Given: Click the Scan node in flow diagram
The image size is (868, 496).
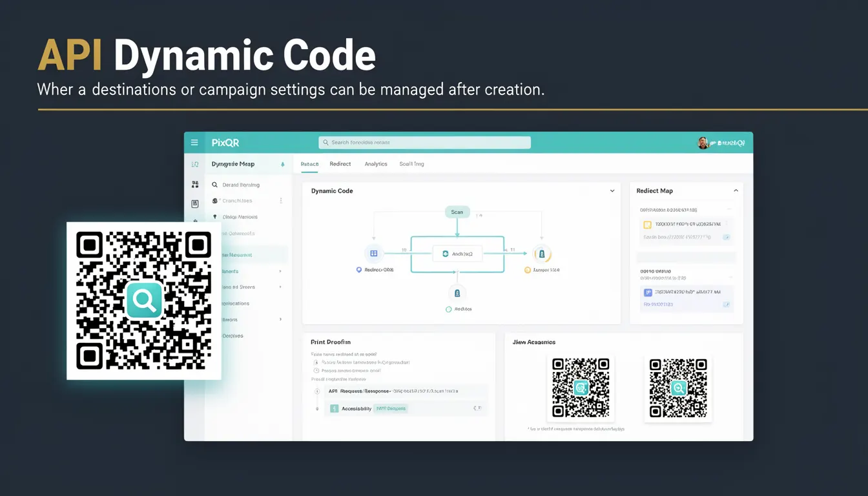Looking at the screenshot, I should tap(457, 212).
